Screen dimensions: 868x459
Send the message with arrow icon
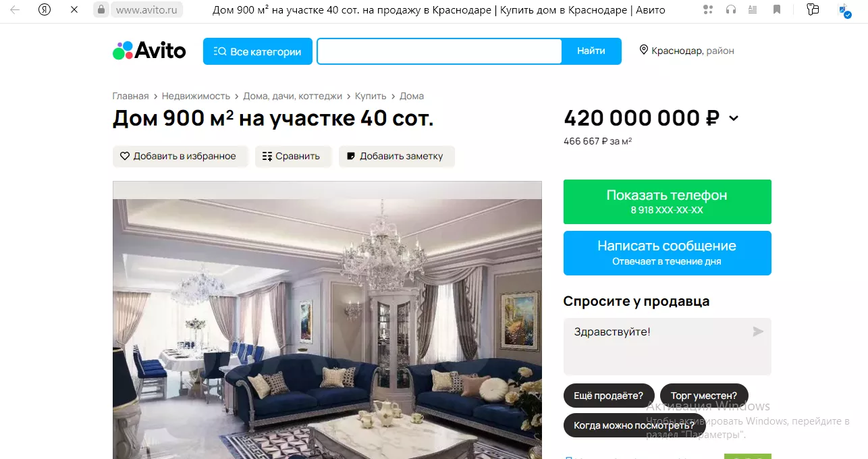758,331
